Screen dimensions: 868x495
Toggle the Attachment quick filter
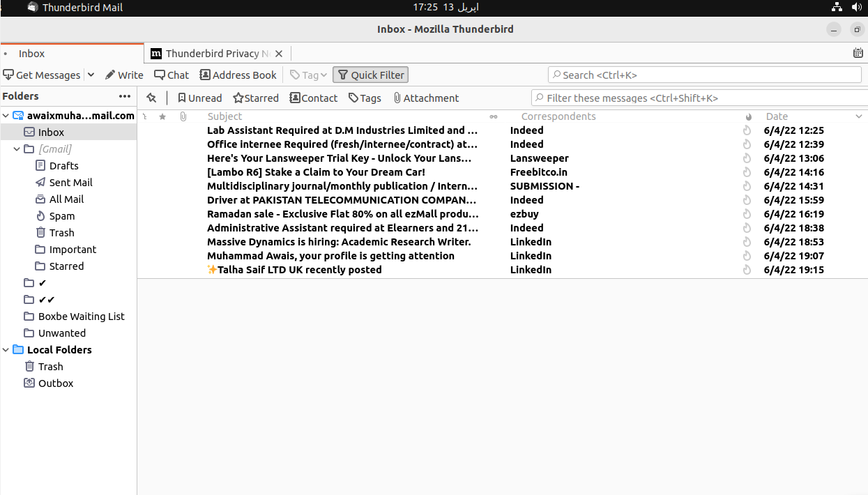(426, 98)
